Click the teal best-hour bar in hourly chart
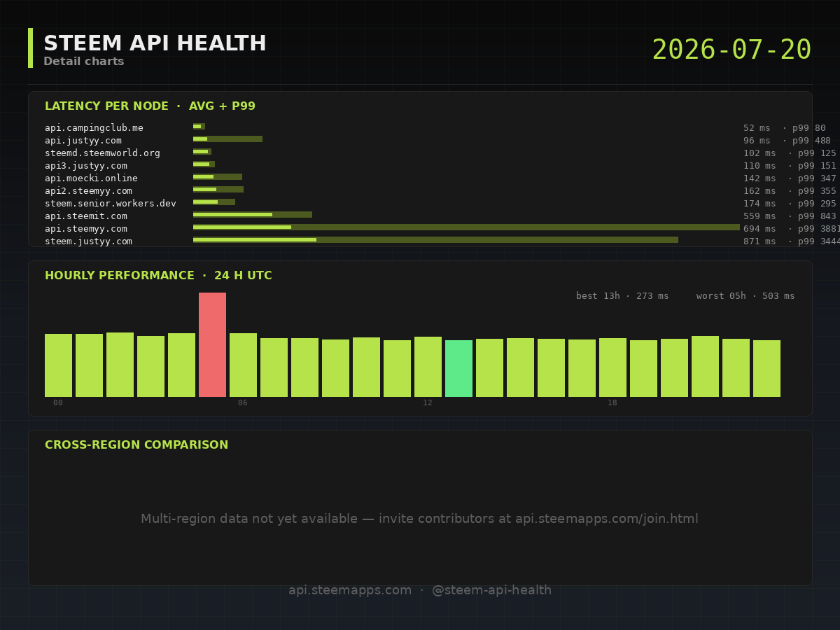This screenshot has width=840, height=630. pos(458,368)
